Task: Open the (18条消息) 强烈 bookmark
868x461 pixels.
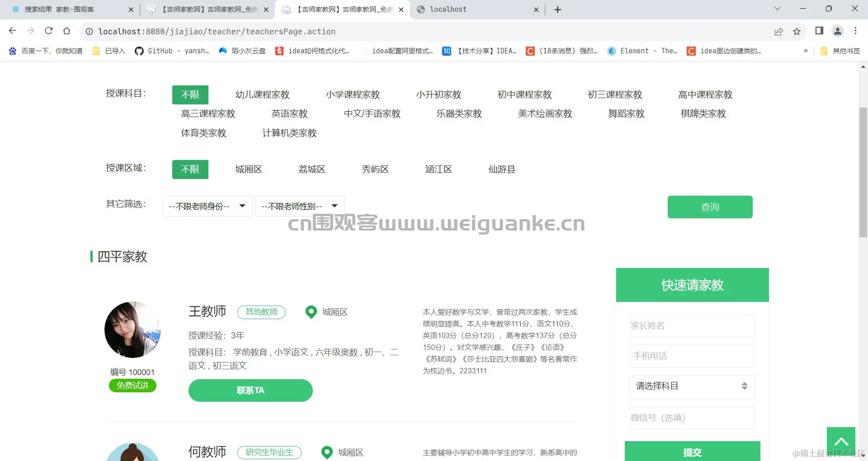Action: click(562, 51)
